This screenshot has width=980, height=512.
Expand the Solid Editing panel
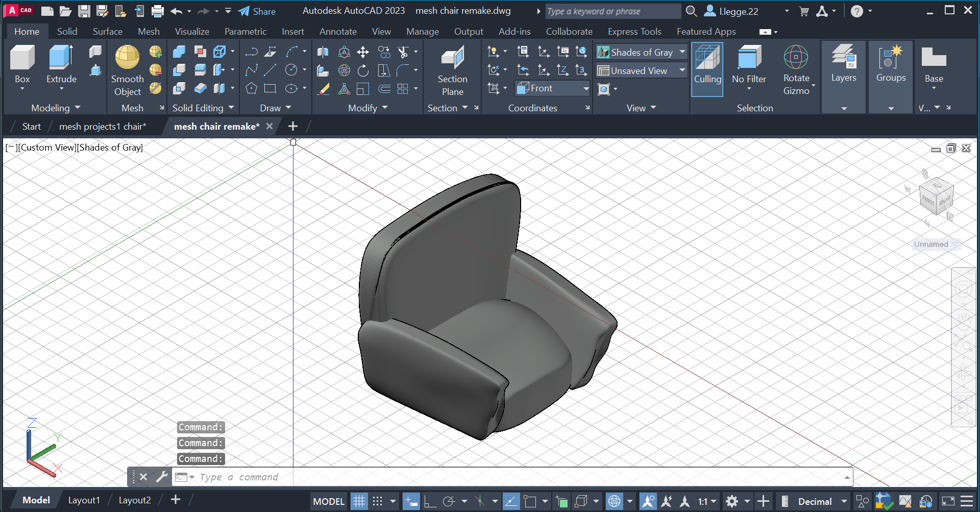203,108
